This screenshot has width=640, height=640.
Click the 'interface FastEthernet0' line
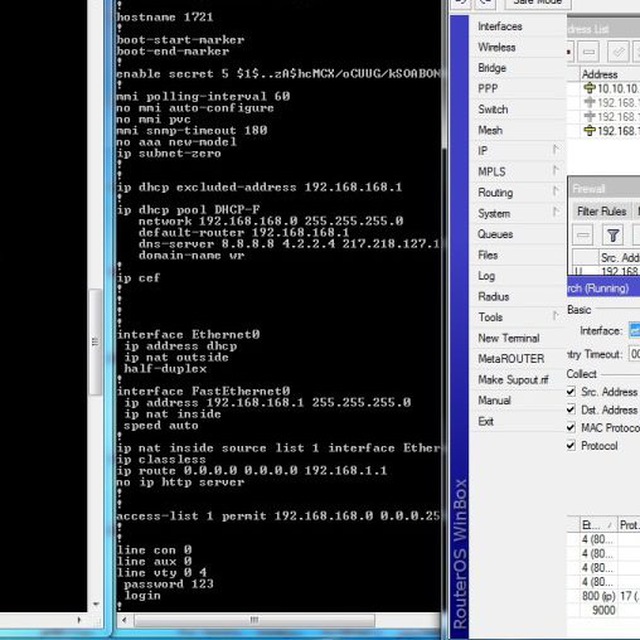tap(204, 391)
